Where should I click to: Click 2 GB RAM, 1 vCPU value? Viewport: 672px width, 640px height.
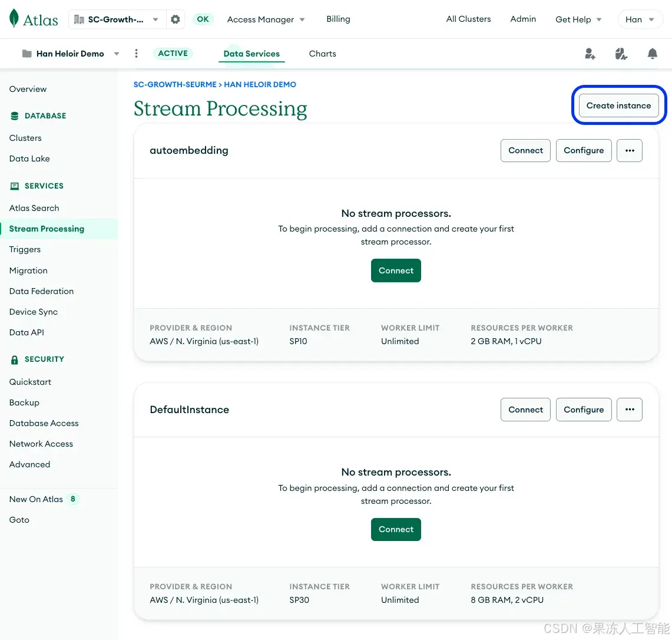point(506,341)
